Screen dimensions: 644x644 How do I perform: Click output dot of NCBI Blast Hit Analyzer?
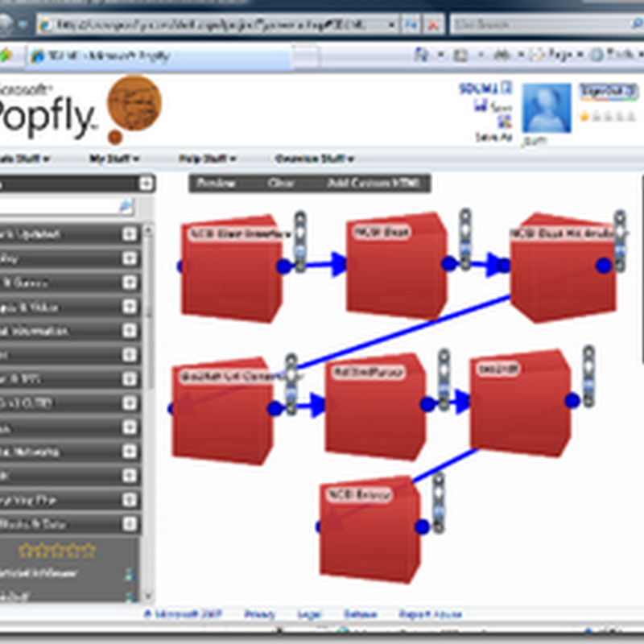[603, 266]
